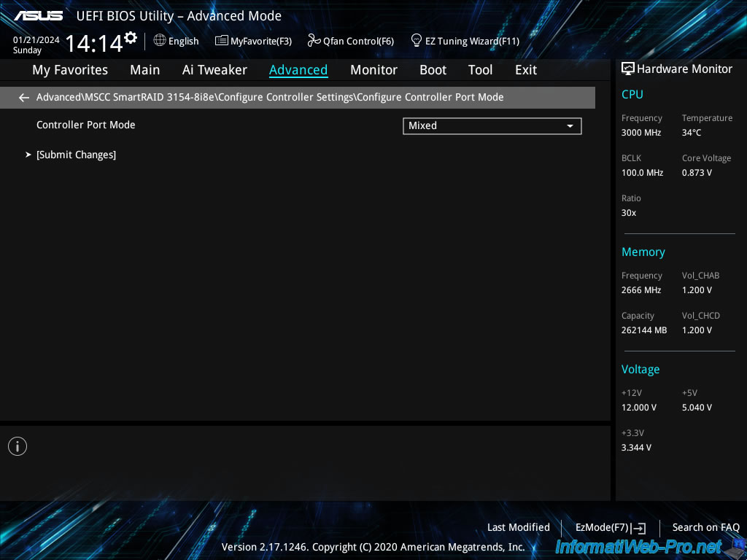This screenshot has width=747, height=560.
Task: Click Search on FAQ link
Action: [705, 527]
